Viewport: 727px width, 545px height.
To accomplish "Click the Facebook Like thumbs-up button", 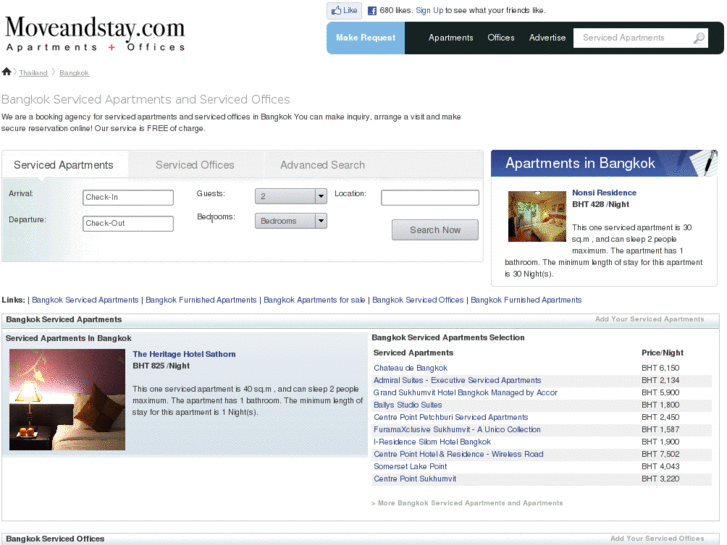I will (x=344, y=10).
